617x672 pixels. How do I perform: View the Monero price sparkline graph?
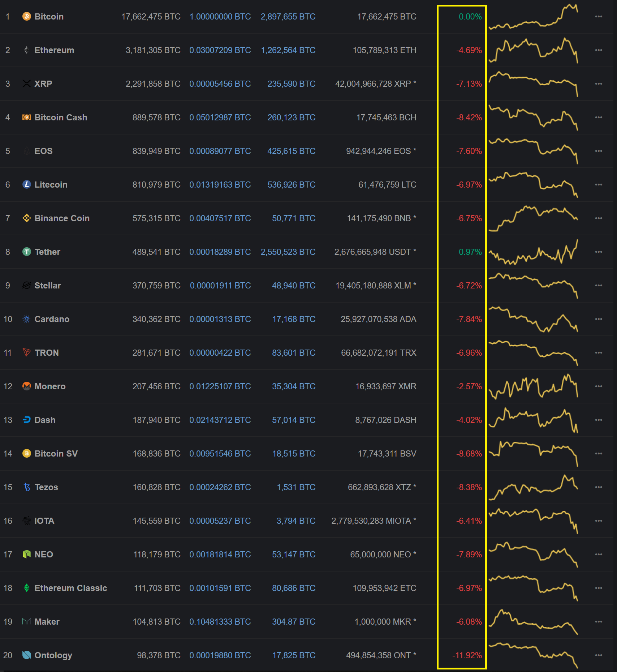[533, 386]
